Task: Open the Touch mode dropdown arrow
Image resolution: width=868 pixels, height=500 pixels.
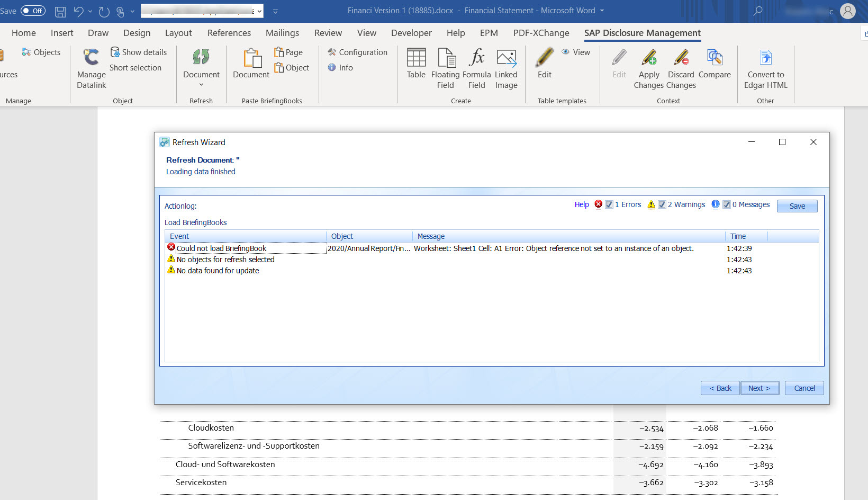Action: point(132,11)
